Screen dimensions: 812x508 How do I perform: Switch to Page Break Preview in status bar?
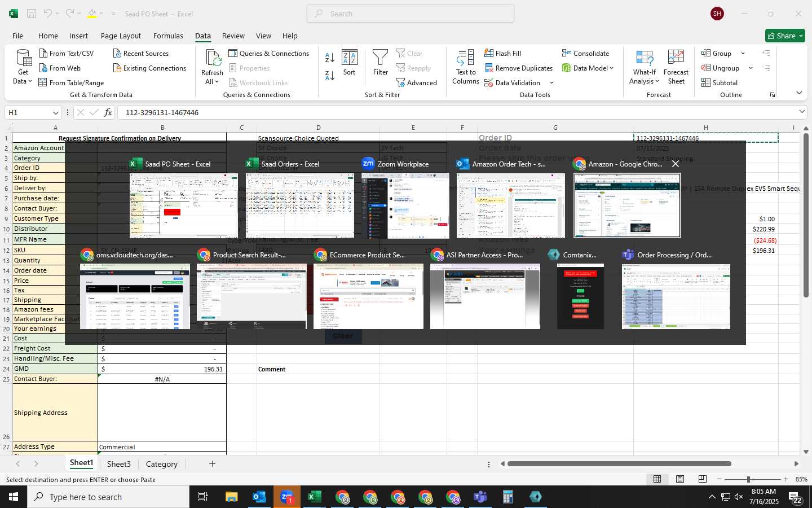(703, 479)
